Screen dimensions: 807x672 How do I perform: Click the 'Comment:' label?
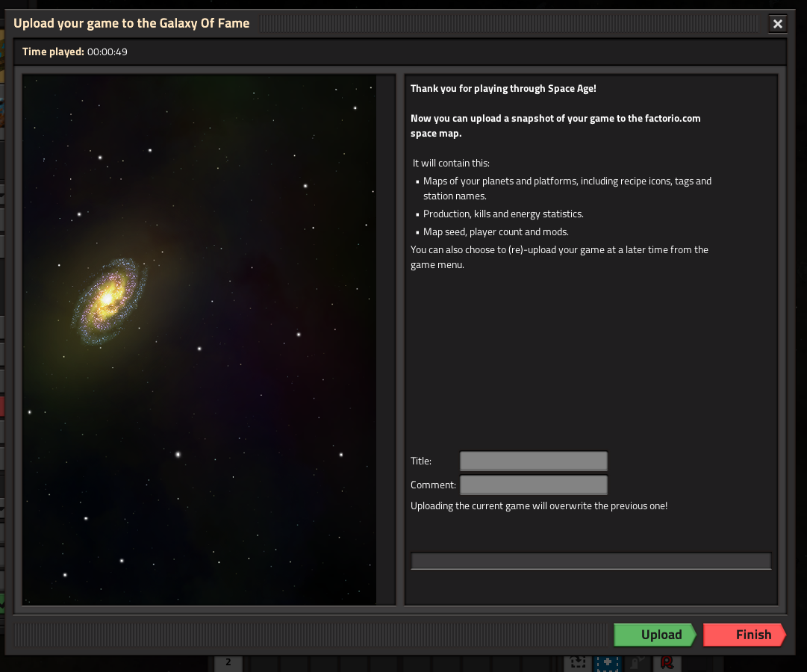433,485
